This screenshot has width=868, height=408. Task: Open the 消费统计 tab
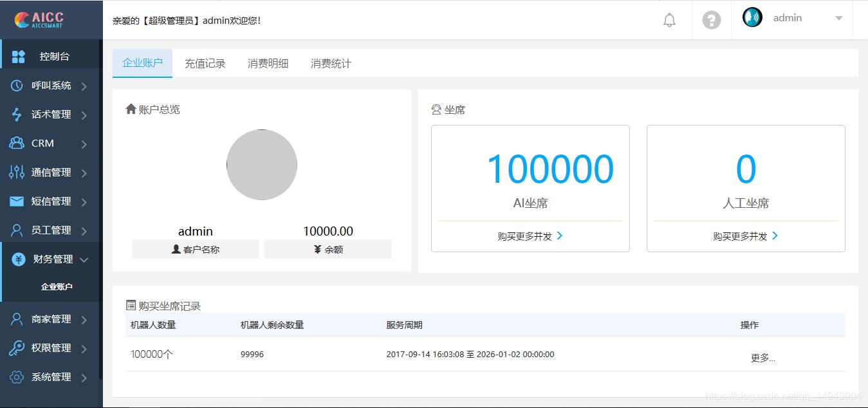[331, 64]
